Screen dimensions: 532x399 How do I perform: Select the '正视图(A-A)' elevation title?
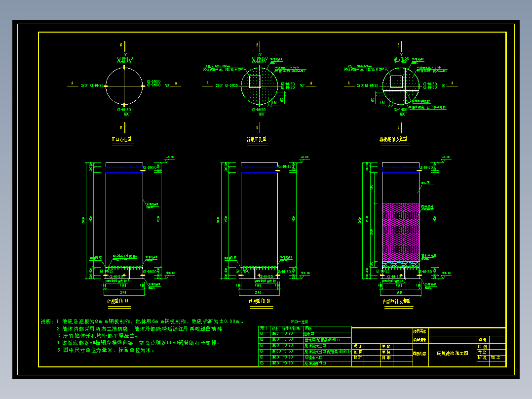point(118,301)
